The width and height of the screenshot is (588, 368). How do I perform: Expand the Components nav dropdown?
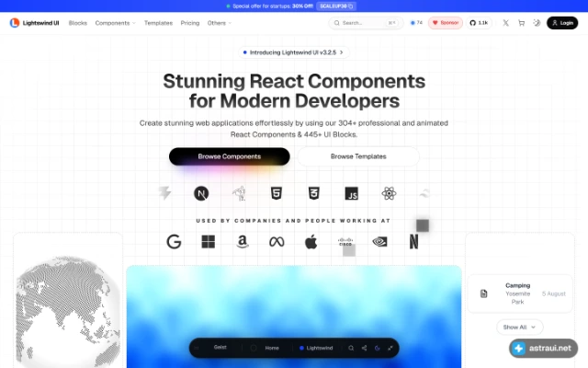click(115, 23)
